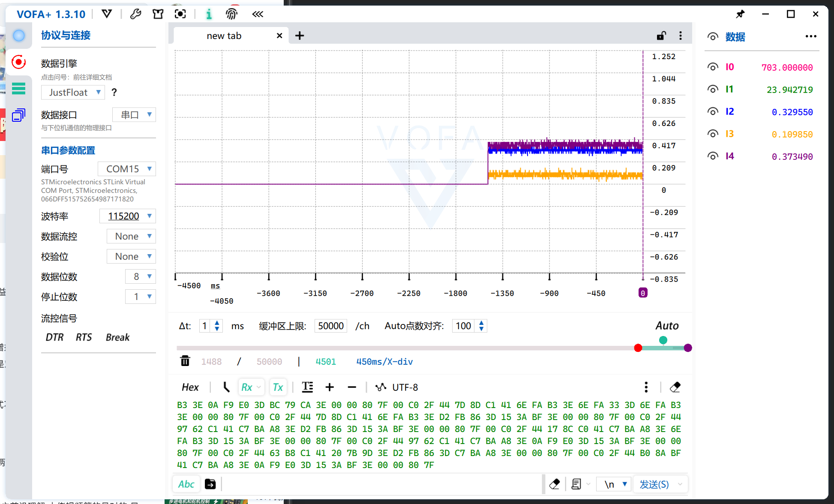Hide channel I0 with its eye icon
The image size is (834, 504).
pyautogui.click(x=713, y=67)
